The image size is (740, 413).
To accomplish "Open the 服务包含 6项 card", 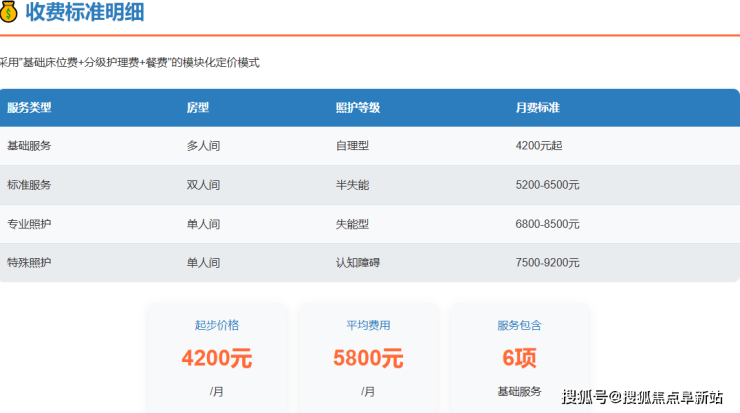I will [x=519, y=358].
